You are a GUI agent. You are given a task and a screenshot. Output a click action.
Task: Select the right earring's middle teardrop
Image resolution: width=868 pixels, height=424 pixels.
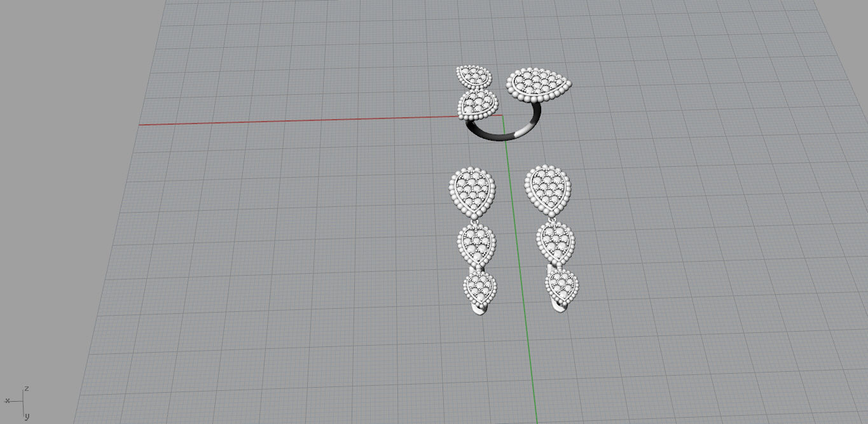tap(555, 243)
